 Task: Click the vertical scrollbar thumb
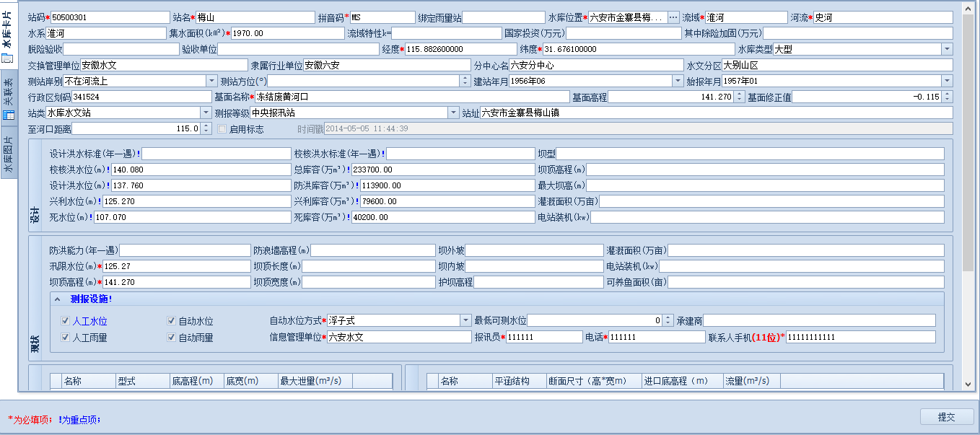click(x=968, y=137)
